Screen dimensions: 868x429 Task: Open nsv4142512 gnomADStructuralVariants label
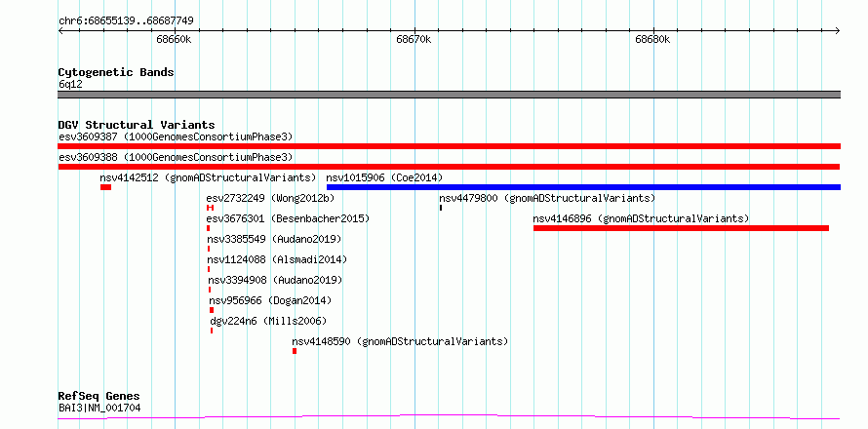point(208,177)
